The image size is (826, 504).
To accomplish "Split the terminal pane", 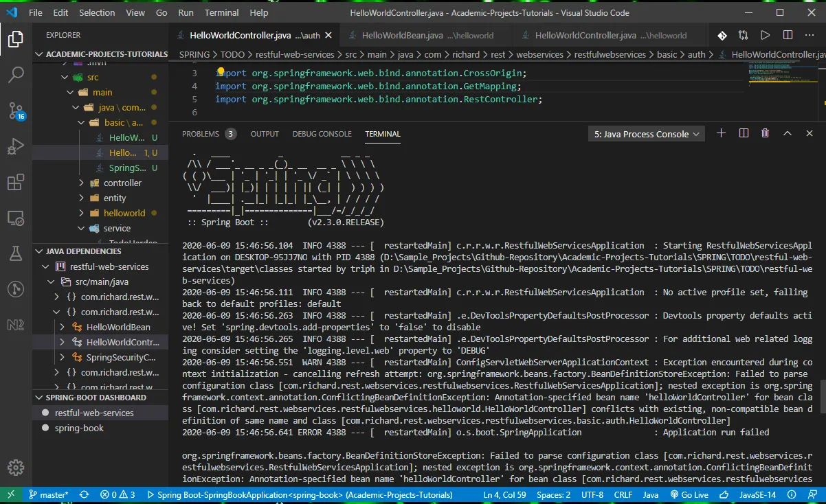I will pos(744,133).
